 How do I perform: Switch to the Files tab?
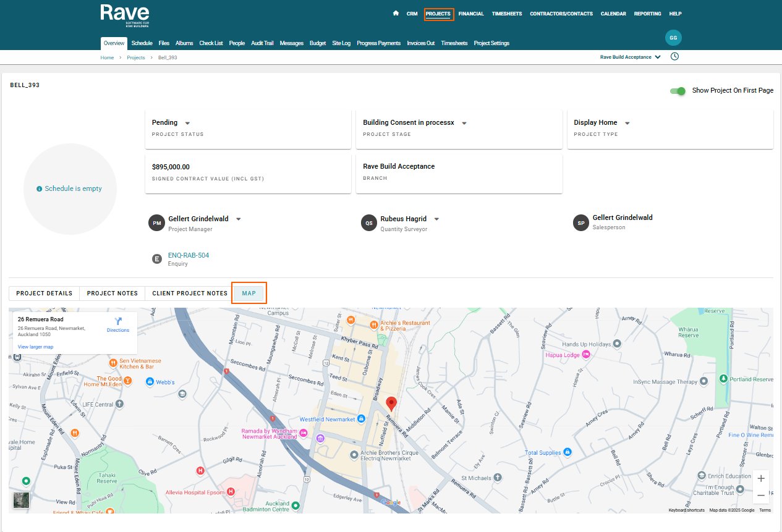[x=164, y=43]
